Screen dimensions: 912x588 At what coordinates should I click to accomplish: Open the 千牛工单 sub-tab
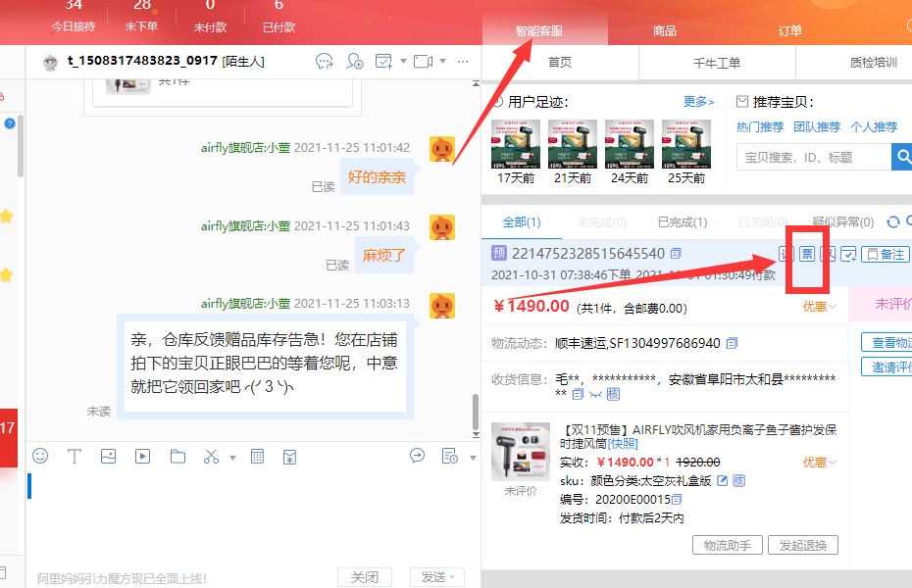pyautogui.click(x=717, y=62)
